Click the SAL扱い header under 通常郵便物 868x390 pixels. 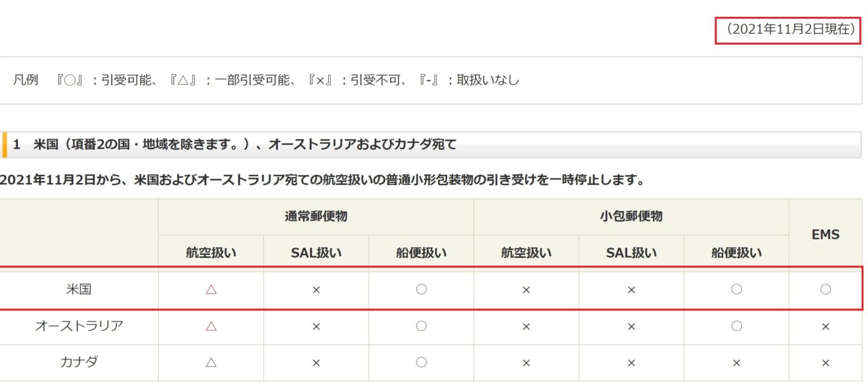[x=316, y=253]
